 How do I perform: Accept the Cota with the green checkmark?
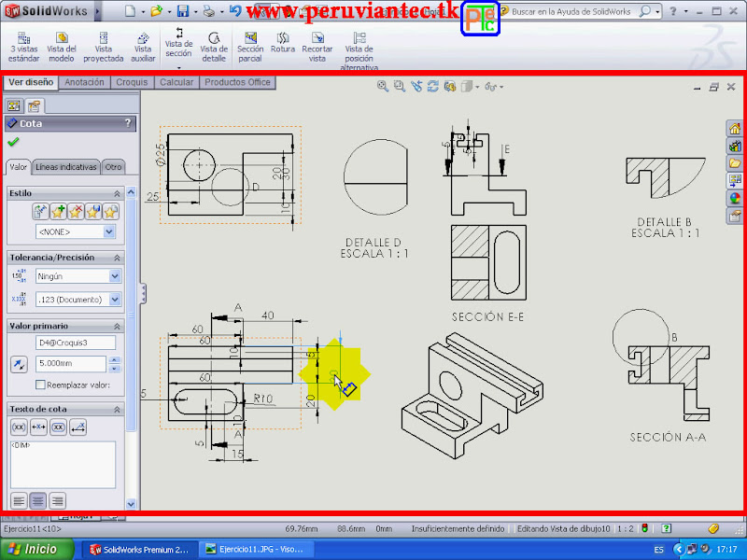13,142
